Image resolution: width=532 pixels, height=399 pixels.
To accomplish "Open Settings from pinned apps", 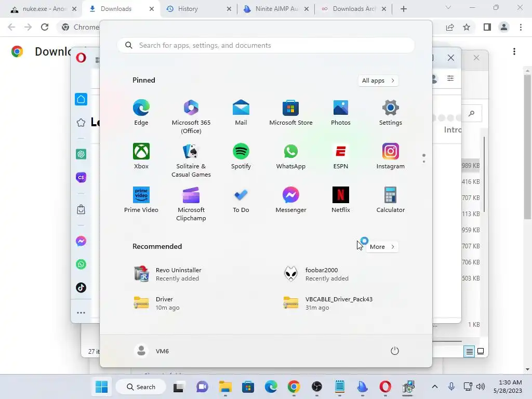I will (391, 113).
